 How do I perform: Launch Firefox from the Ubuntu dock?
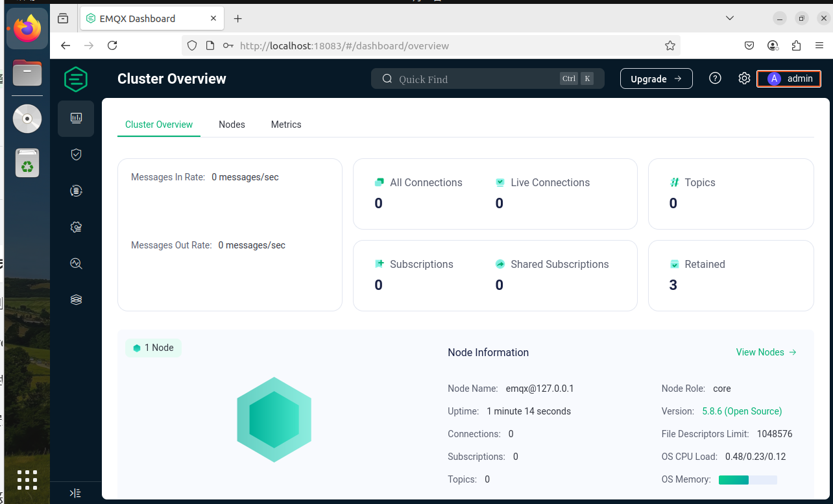[x=27, y=29]
